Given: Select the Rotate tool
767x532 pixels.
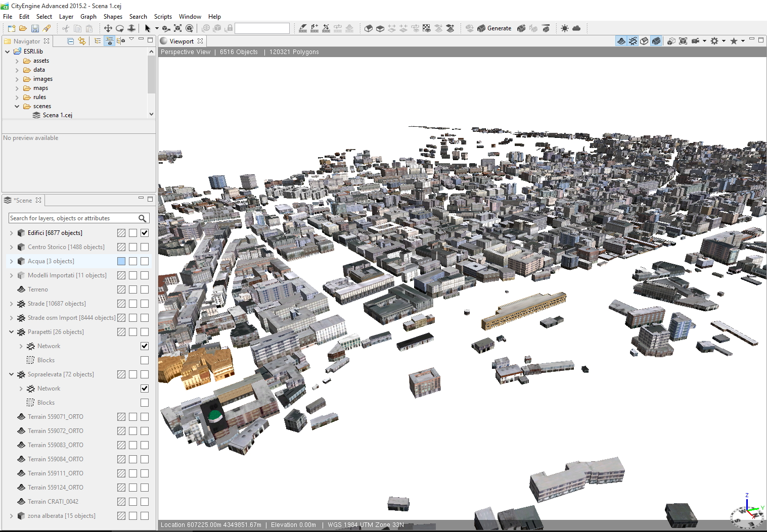Looking at the screenshot, I should point(119,28).
